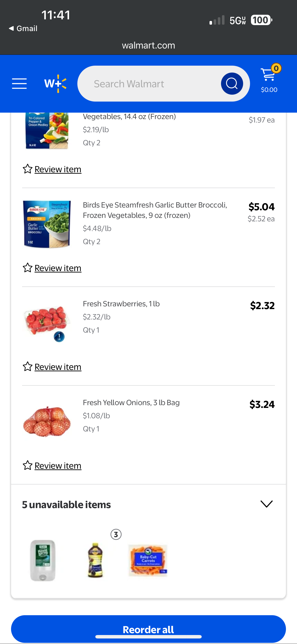Tap the Walmart+ logo
The height and width of the screenshot is (644, 297).
click(55, 84)
